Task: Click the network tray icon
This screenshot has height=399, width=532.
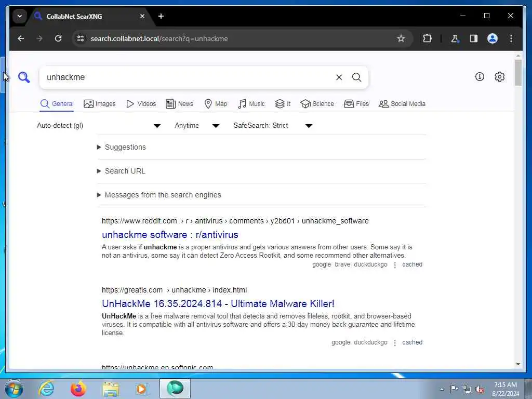Action: (x=467, y=390)
